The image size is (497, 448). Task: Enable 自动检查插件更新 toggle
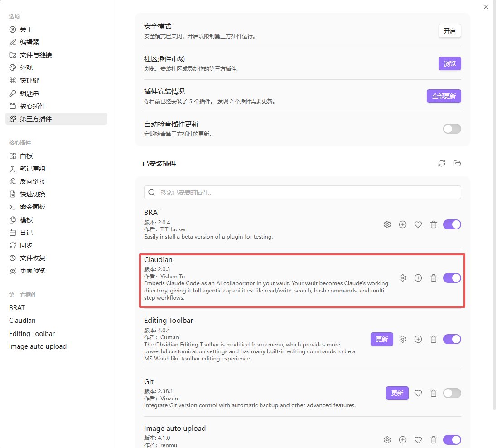(x=452, y=129)
